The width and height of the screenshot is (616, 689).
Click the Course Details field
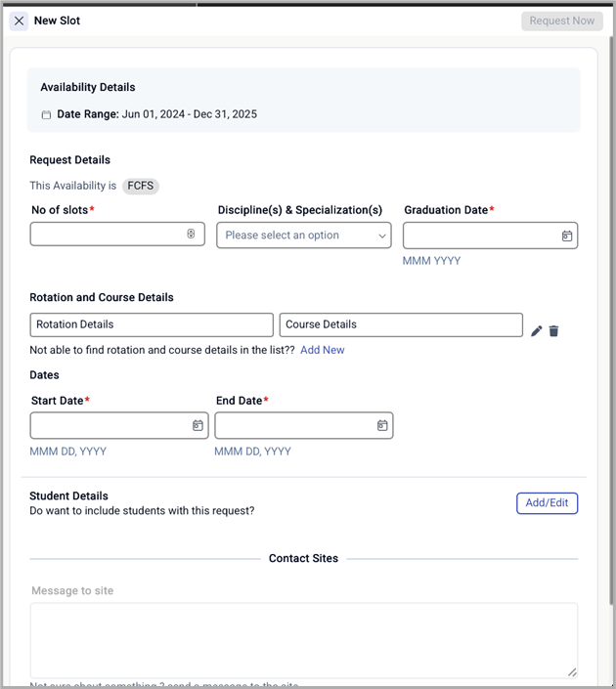coord(400,324)
